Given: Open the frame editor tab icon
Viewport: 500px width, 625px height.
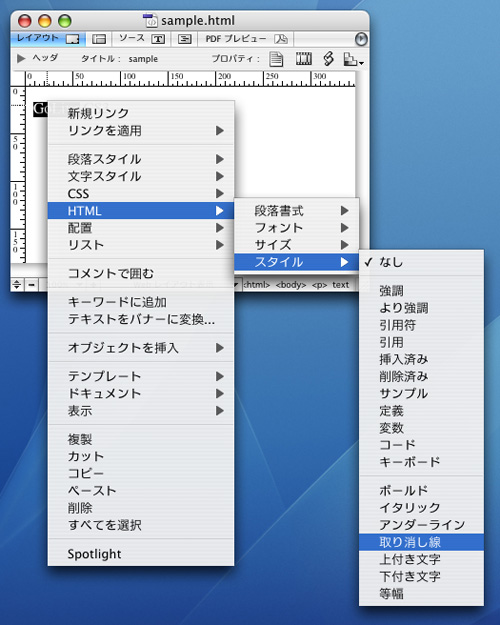Looking at the screenshot, I should tap(99, 39).
